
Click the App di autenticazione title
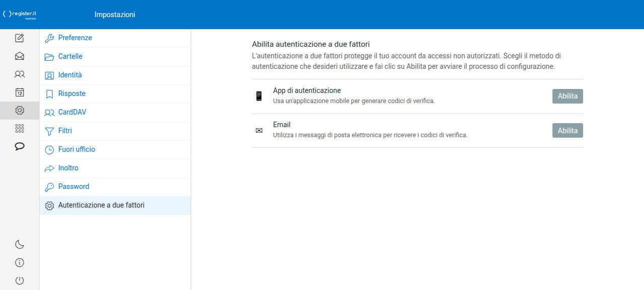307,90
